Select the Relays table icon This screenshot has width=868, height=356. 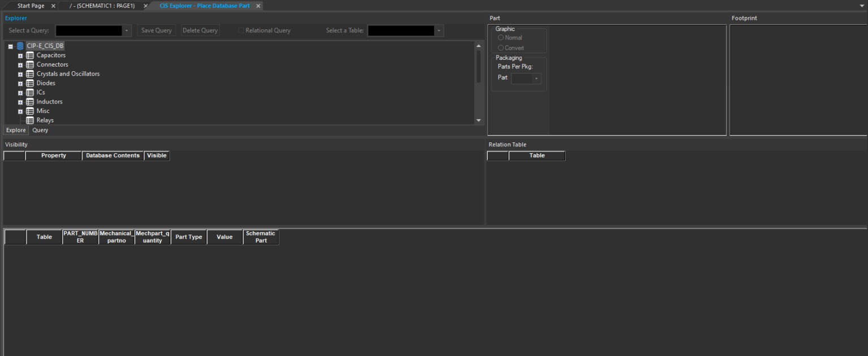point(29,120)
